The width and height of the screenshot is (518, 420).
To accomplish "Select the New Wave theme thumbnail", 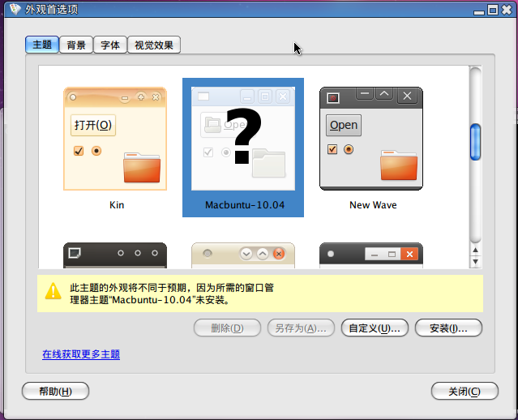I will 371,139.
